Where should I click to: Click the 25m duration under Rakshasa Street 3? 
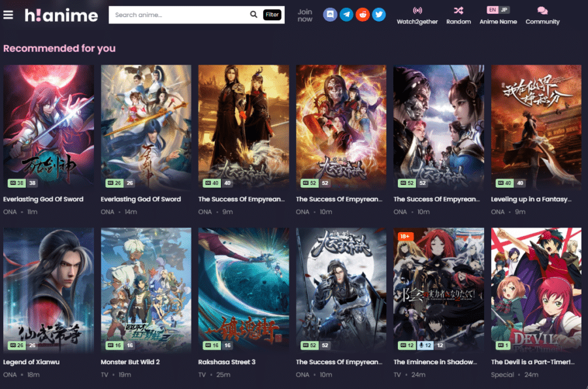pos(223,375)
